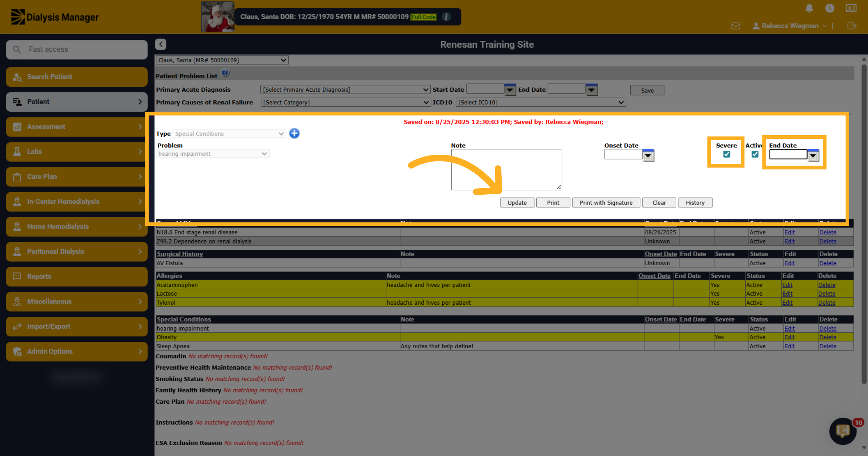Click the logout icon in header
This screenshot has width=868, height=456.
click(852, 26)
